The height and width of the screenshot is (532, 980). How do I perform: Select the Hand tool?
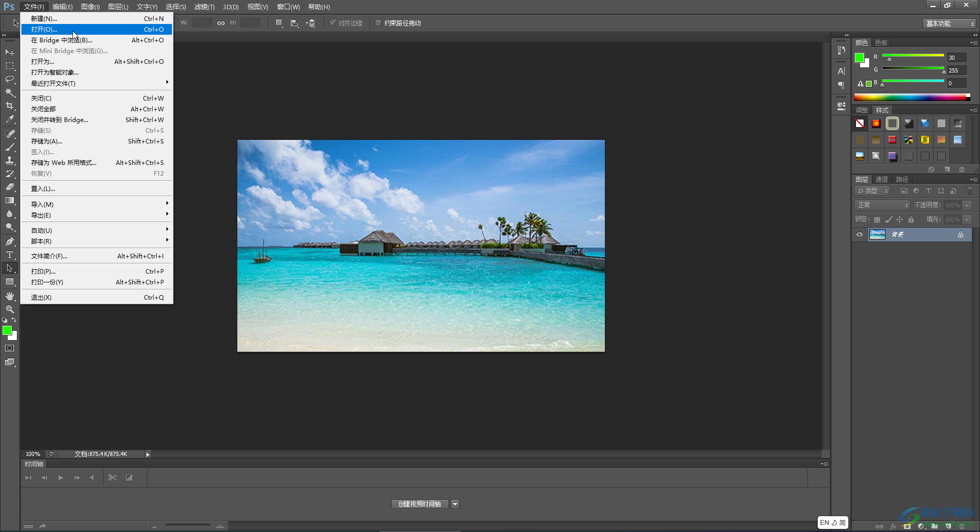tap(10, 296)
